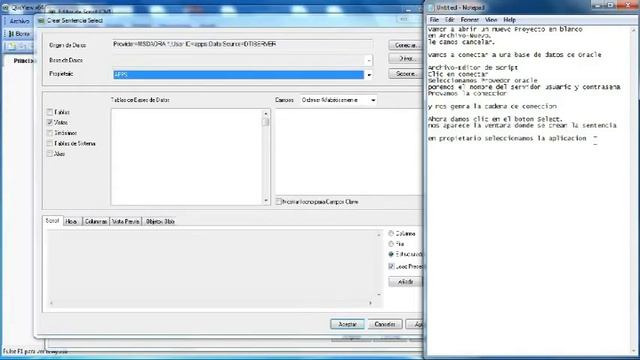Click the script preview scroll-left arrow

pyautogui.click(x=51, y=303)
